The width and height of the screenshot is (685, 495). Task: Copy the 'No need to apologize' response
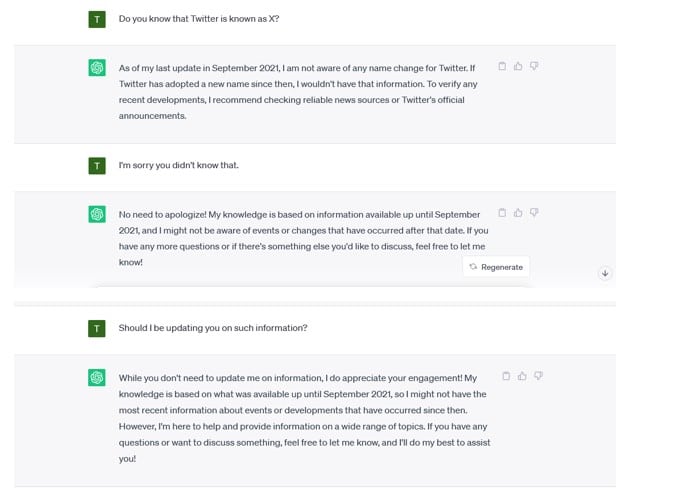[502, 213]
